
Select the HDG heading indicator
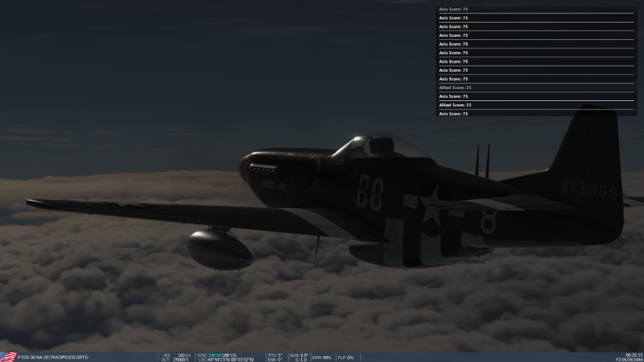(217, 354)
